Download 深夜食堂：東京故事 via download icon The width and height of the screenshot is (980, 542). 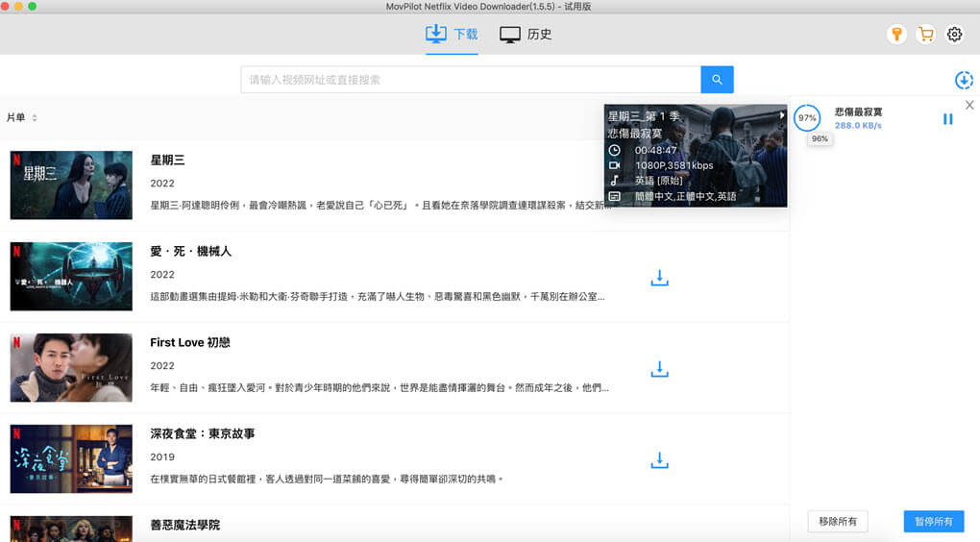[x=659, y=460]
